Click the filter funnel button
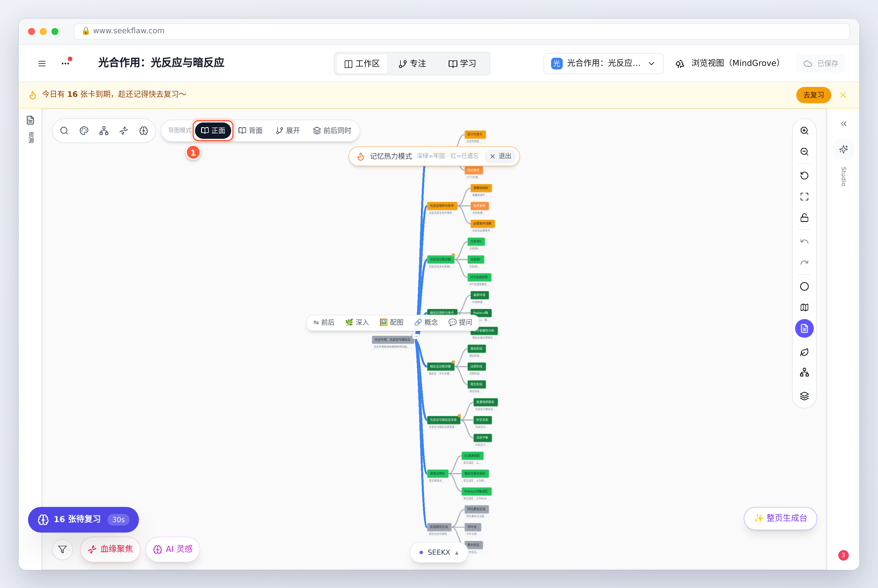The image size is (878, 588). [62, 549]
